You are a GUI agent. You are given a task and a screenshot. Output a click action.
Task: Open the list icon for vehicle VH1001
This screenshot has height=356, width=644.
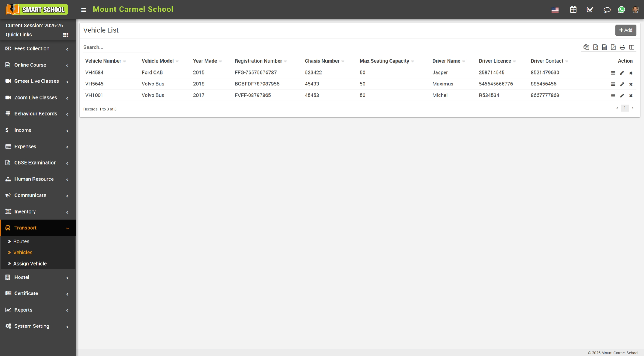tap(613, 96)
